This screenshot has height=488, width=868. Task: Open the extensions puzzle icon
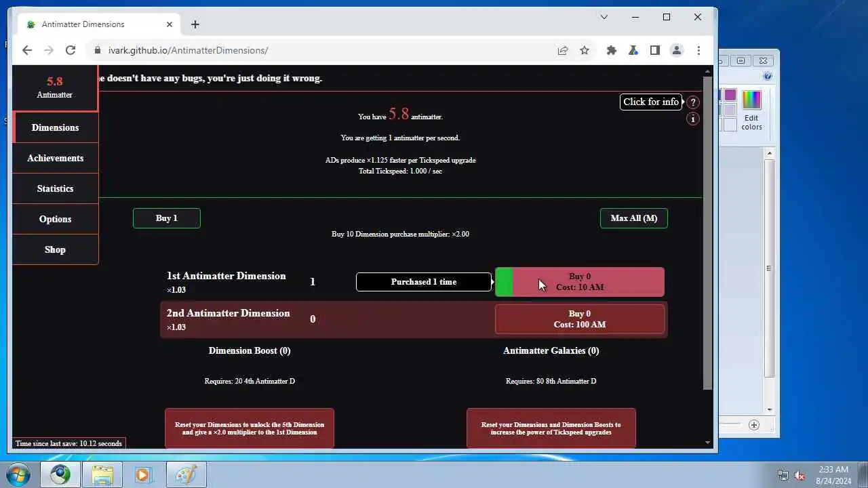point(612,50)
